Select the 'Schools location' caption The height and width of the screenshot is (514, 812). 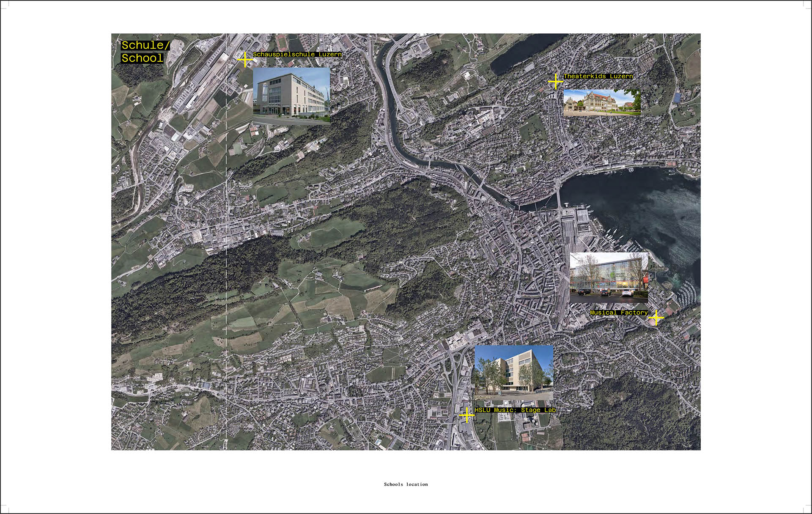tap(406, 484)
